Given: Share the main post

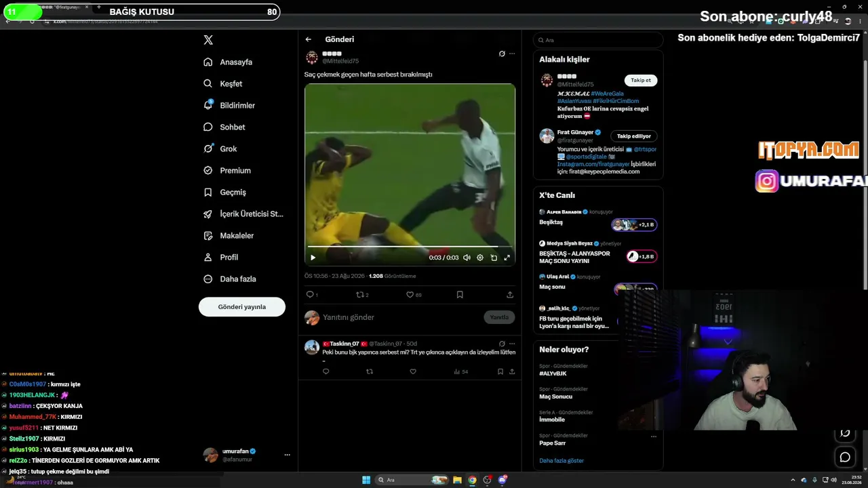Looking at the screenshot, I should click(510, 295).
